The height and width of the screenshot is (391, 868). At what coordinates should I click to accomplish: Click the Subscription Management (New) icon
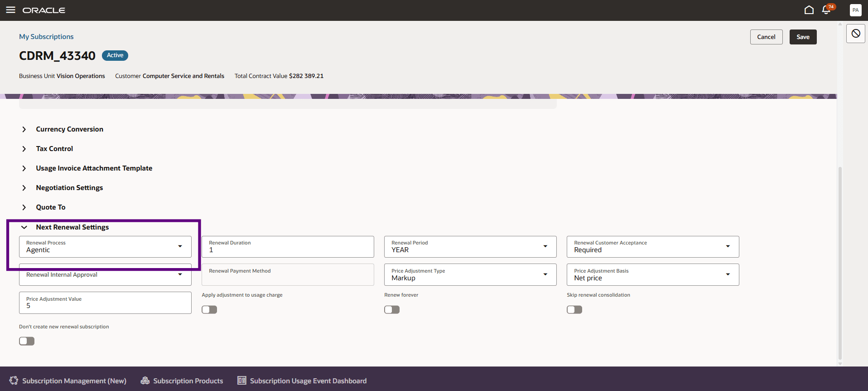click(14, 381)
